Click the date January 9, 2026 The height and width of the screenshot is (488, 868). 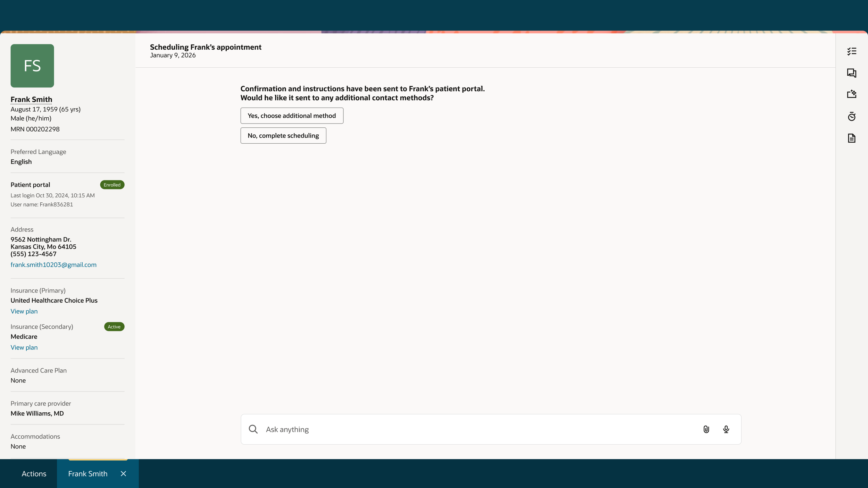[x=173, y=55]
